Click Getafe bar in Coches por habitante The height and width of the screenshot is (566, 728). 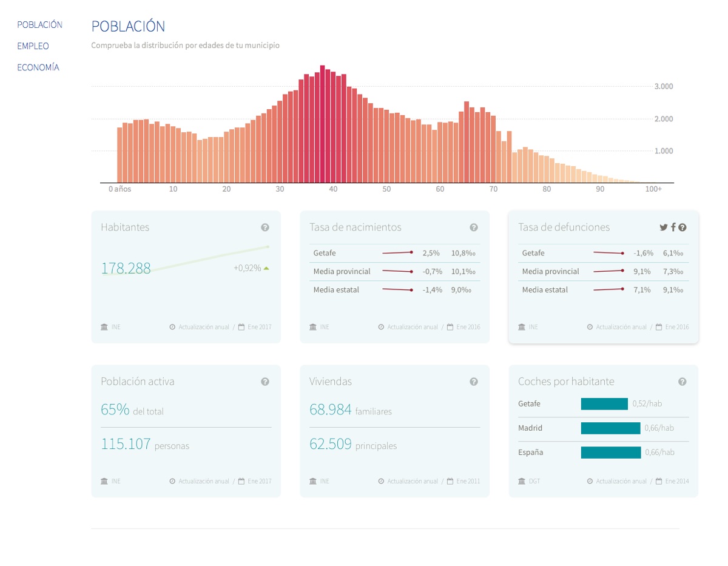coord(604,404)
